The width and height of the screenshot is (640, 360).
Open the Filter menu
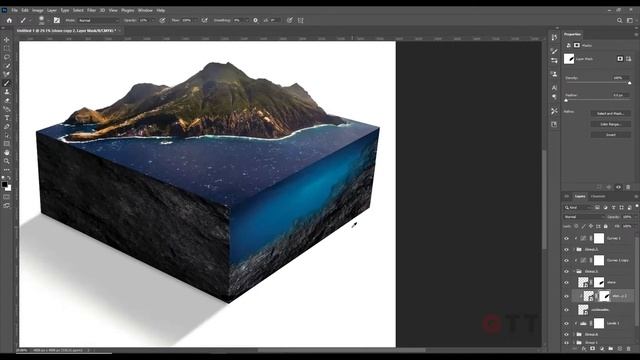[91, 10]
